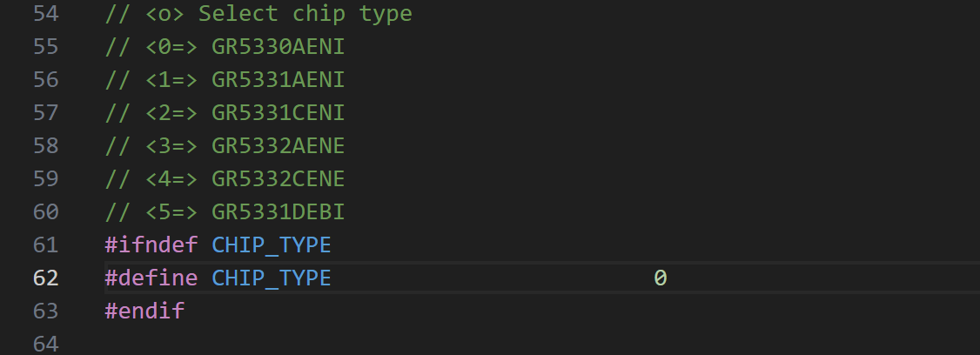Click the GR5331AENI comment text
This screenshot has height=355, width=980.
pos(278,80)
